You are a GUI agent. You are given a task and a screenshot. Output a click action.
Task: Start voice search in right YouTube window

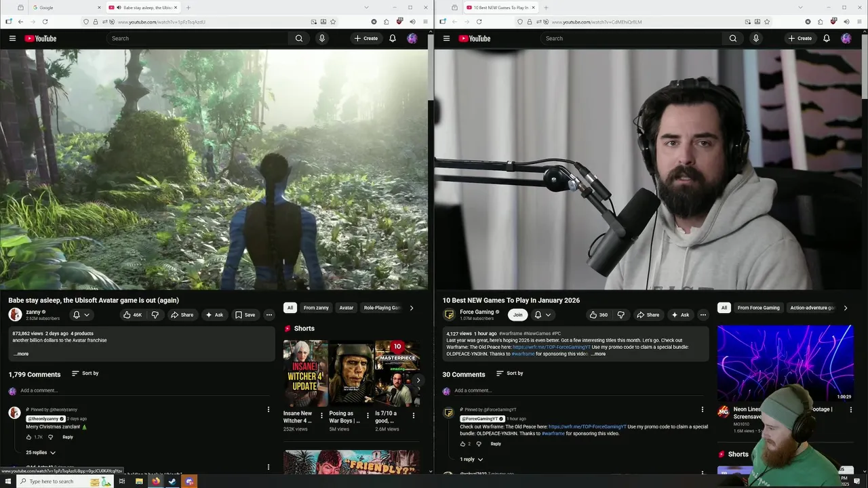[x=756, y=39]
